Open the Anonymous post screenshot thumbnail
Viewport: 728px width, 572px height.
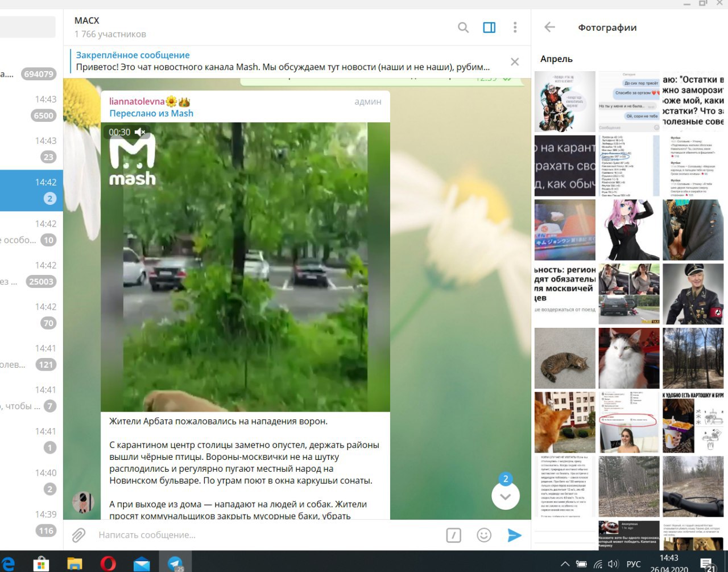click(x=629, y=535)
